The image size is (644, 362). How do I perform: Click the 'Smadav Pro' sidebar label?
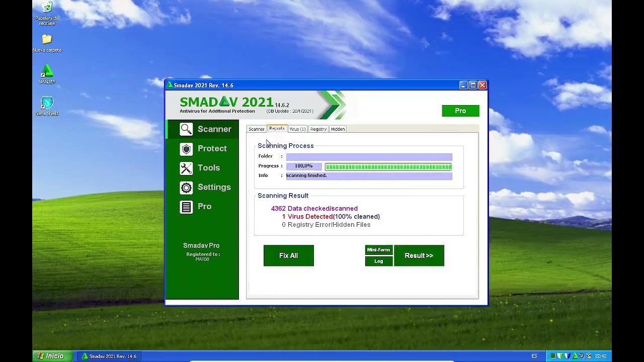point(201,245)
